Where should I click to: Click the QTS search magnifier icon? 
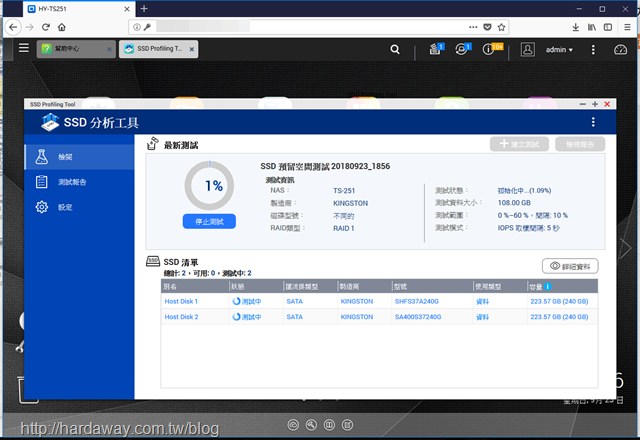point(395,49)
